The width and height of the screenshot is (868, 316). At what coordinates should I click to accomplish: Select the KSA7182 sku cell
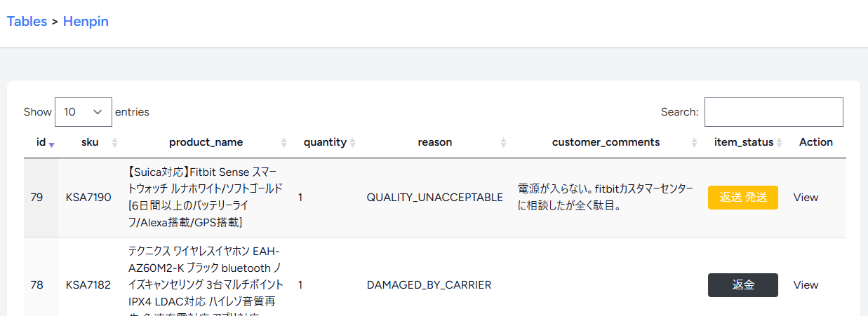[88, 285]
